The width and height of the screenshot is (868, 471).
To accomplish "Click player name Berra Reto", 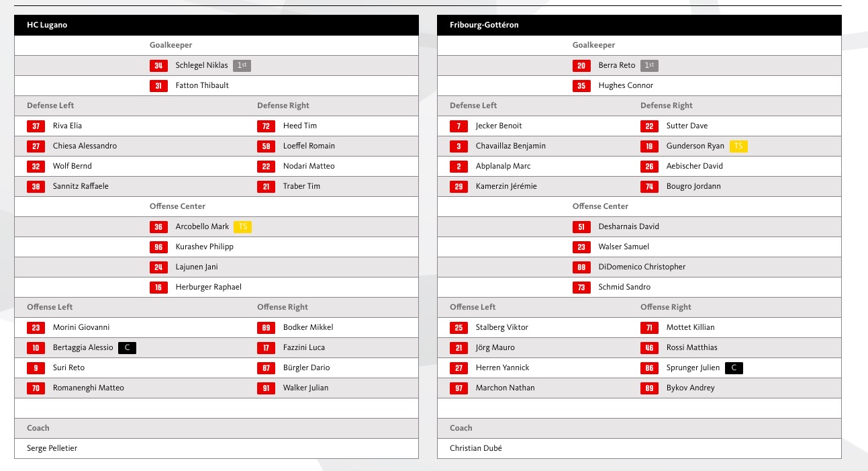I will (x=617, y=65).
